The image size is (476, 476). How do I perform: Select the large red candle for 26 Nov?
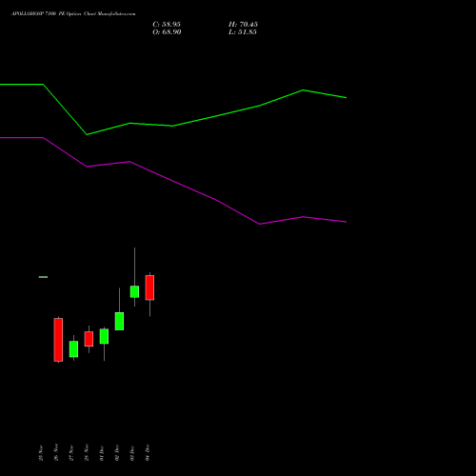coord(58,340)
